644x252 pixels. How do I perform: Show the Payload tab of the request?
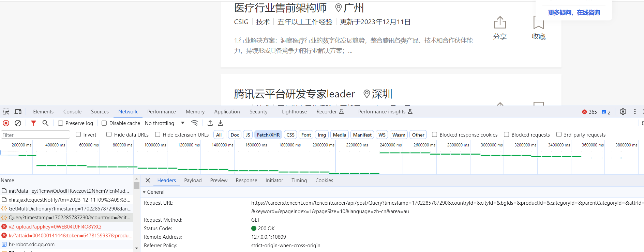pos(193,180)
